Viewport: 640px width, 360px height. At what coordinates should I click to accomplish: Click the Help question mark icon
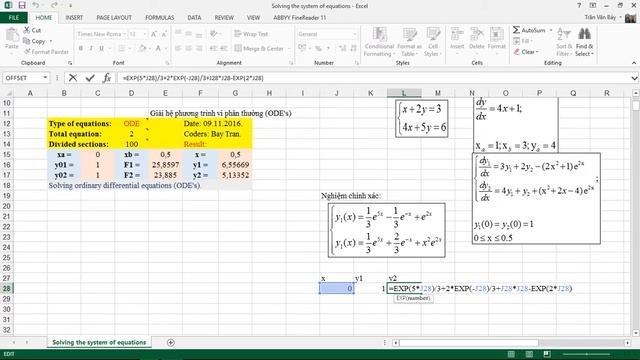(x=579, y=5)
